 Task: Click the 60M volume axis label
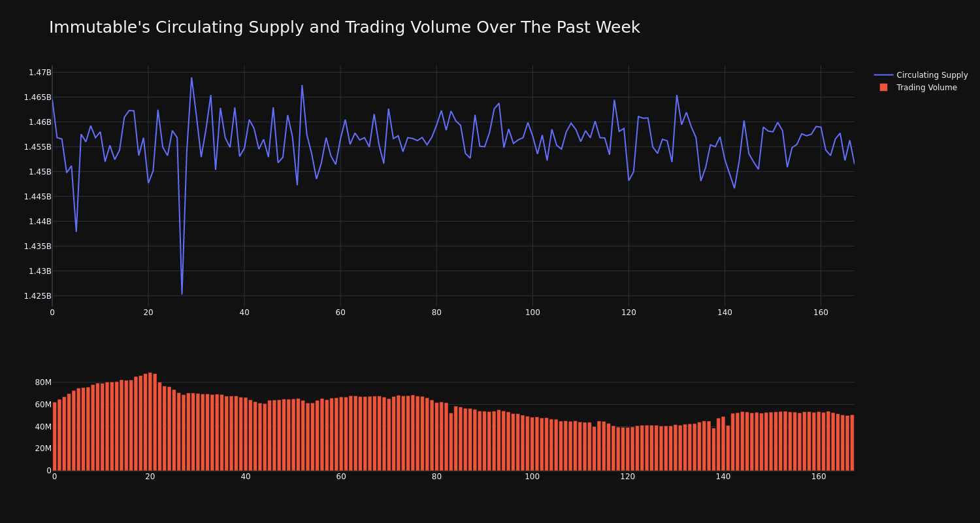tap(43, 405)
